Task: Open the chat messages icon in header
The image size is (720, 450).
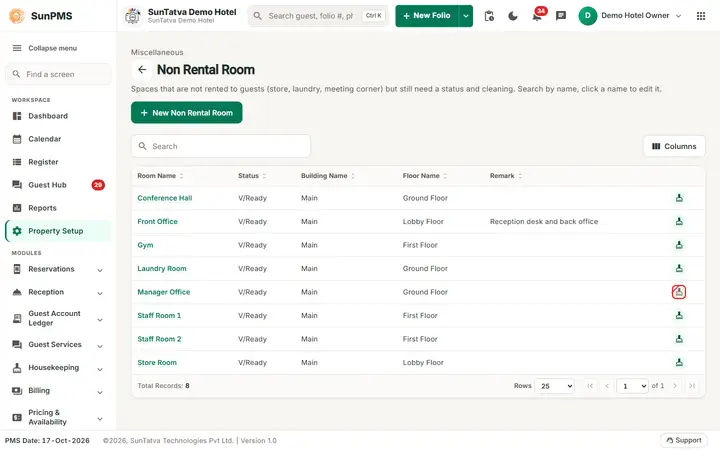Action: 561,16
